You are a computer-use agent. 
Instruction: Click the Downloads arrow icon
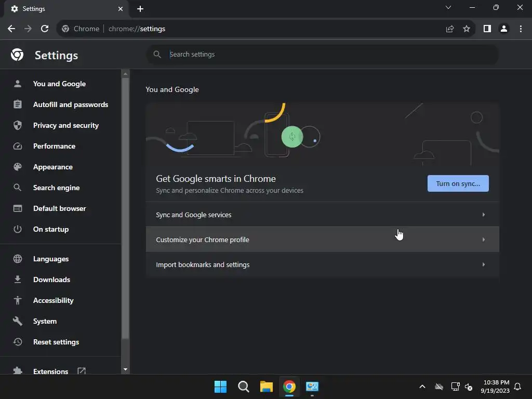tap(18, 280)
